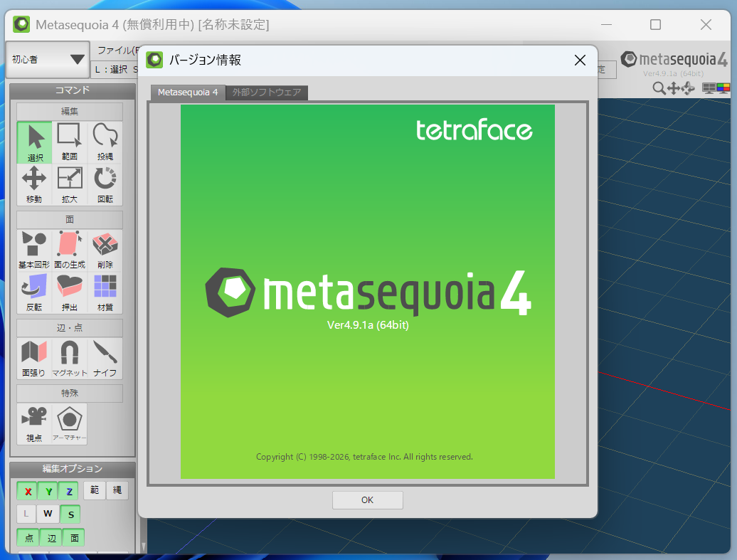The image size is (737, 560).
Task: Collapse the コマンド panel header
Action: pos(73,90)
